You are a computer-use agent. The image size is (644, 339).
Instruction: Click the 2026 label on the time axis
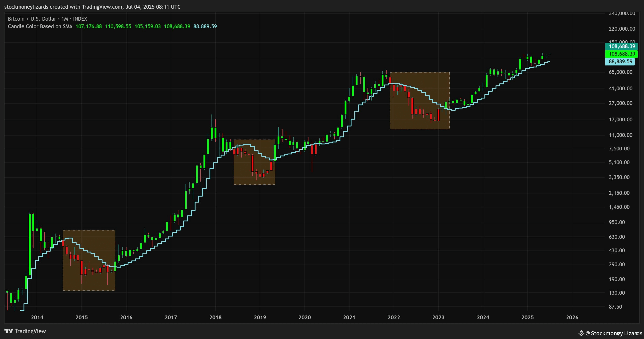click(x=572, y=317)
